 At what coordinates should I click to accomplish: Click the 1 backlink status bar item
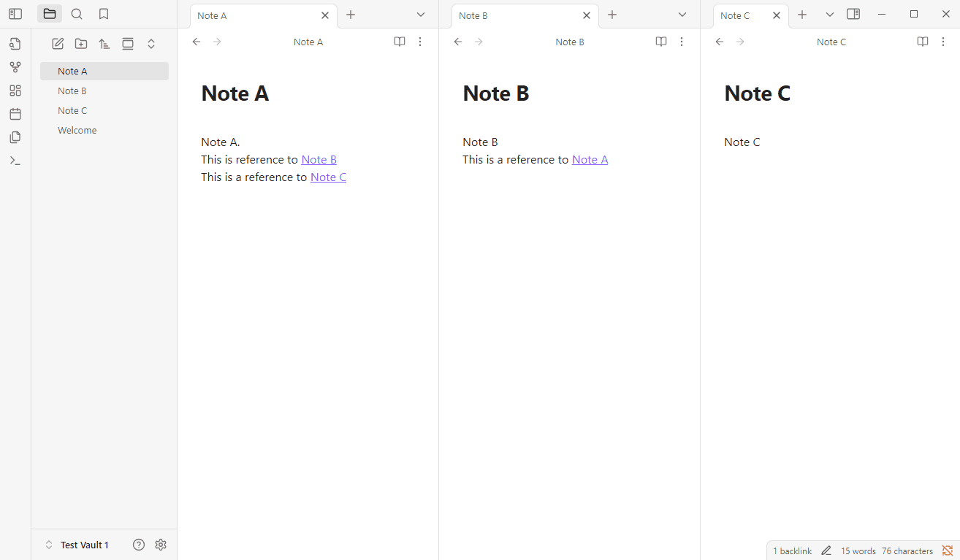(792, 551)
